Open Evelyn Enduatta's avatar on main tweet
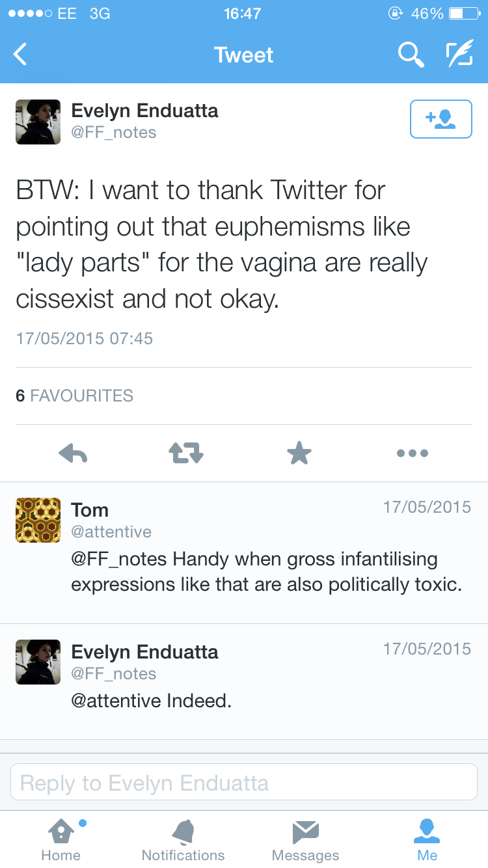 (x=38, y=122)
